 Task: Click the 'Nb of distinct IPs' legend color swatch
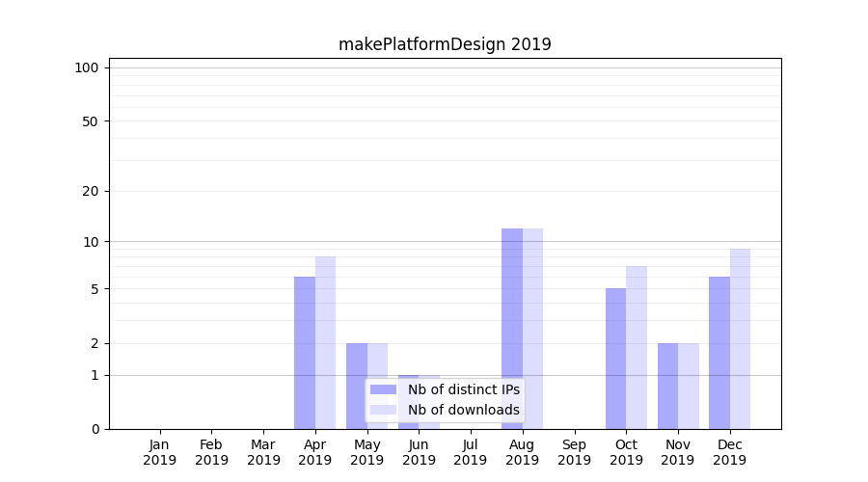coord(383,389)
